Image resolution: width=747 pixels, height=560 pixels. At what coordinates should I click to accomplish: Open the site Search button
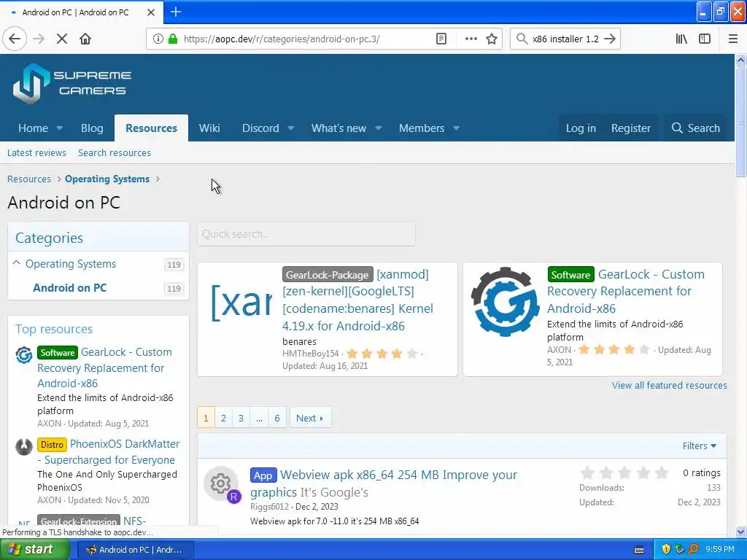(695, 128)
